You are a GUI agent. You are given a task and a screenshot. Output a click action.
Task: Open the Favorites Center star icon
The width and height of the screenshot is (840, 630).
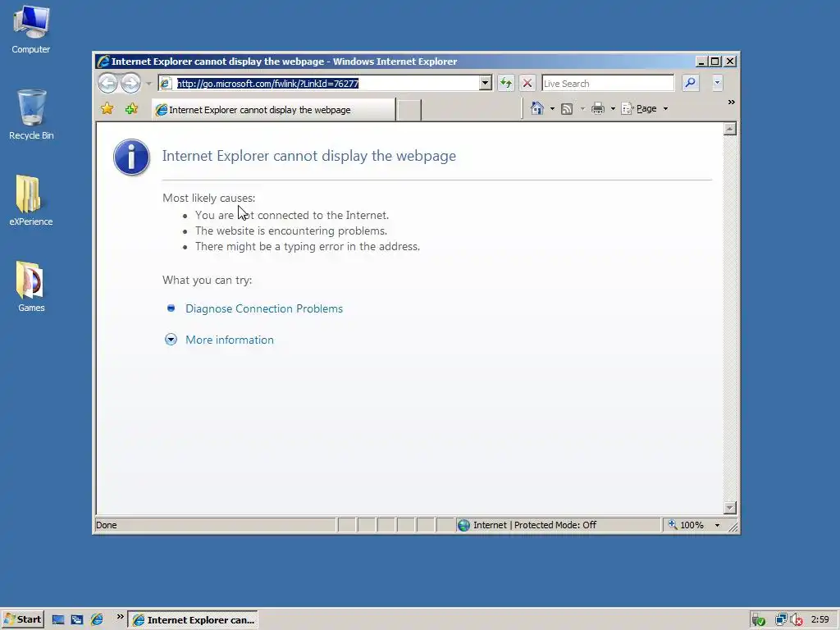point(107,109)
